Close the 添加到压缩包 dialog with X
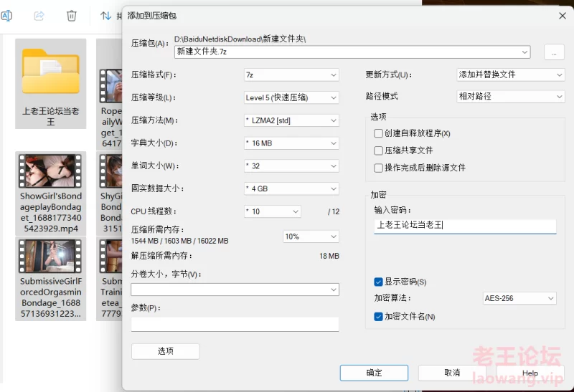574x392 pixels. pyautogui.click(x=561, y=14)
